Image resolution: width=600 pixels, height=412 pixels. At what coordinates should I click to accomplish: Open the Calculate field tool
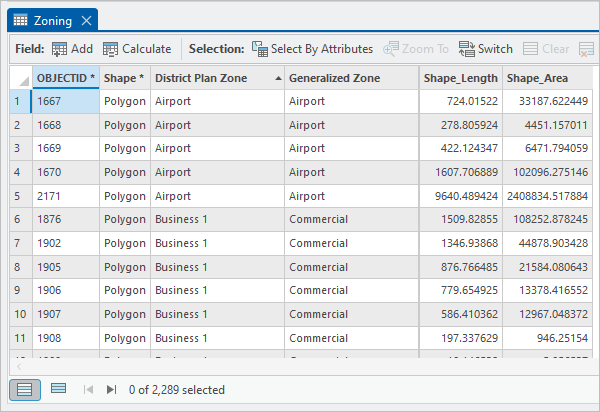tap(137, 48)
